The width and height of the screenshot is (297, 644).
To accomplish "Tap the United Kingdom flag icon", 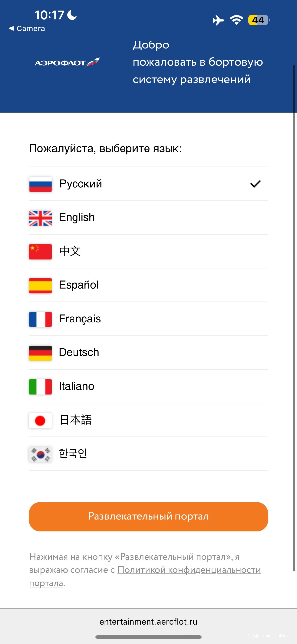I will click(x=40, y=218).
